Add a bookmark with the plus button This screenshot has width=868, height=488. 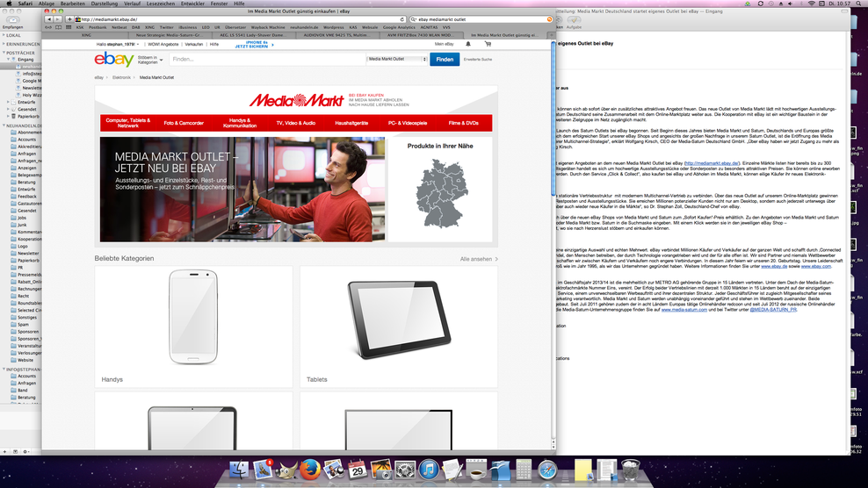point(69,19)
